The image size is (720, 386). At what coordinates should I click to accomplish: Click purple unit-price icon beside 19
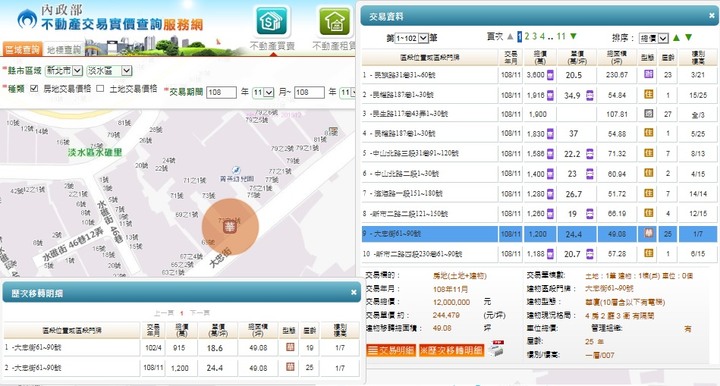click(x=590, y=213)
